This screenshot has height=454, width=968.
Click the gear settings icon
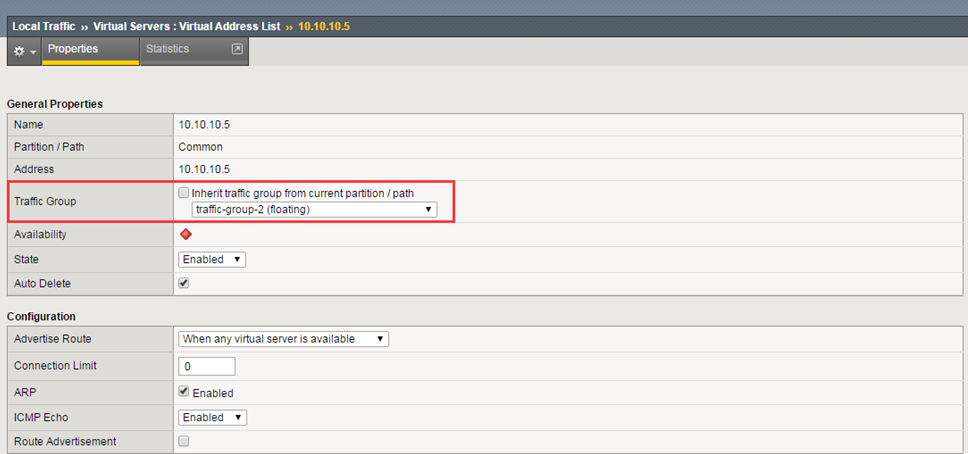coord(18,51)
